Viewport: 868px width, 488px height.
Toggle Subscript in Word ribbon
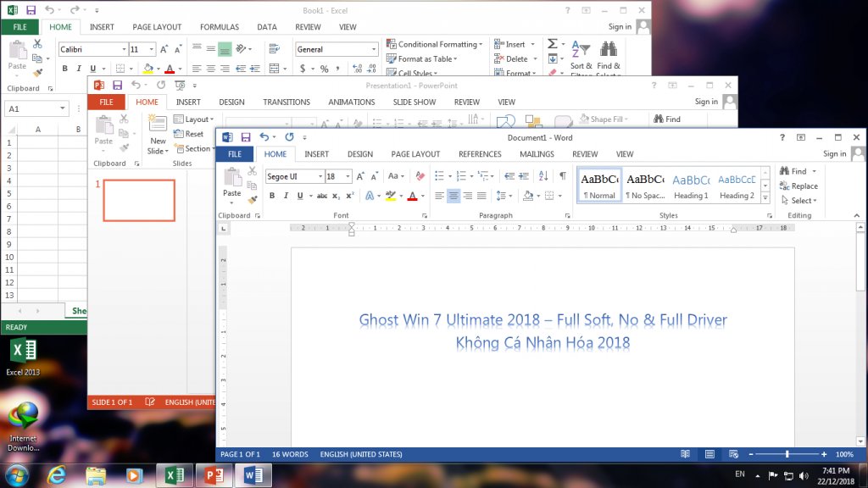336,196
